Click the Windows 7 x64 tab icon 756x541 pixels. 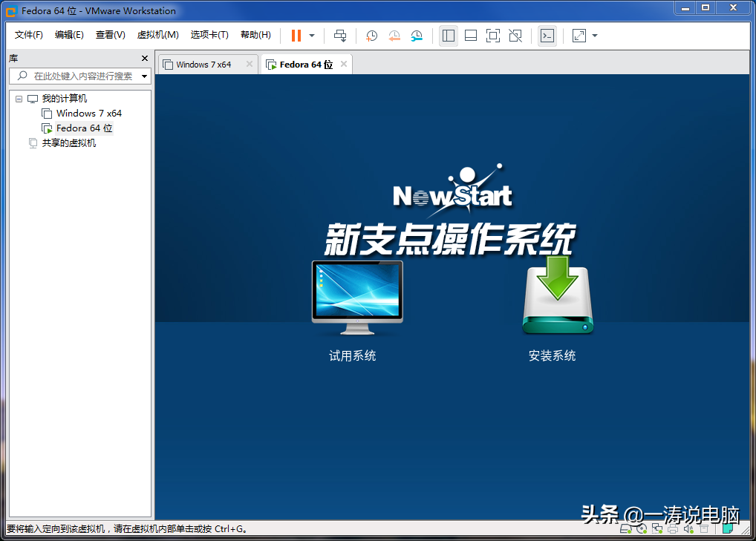click(x=167, y=65)
